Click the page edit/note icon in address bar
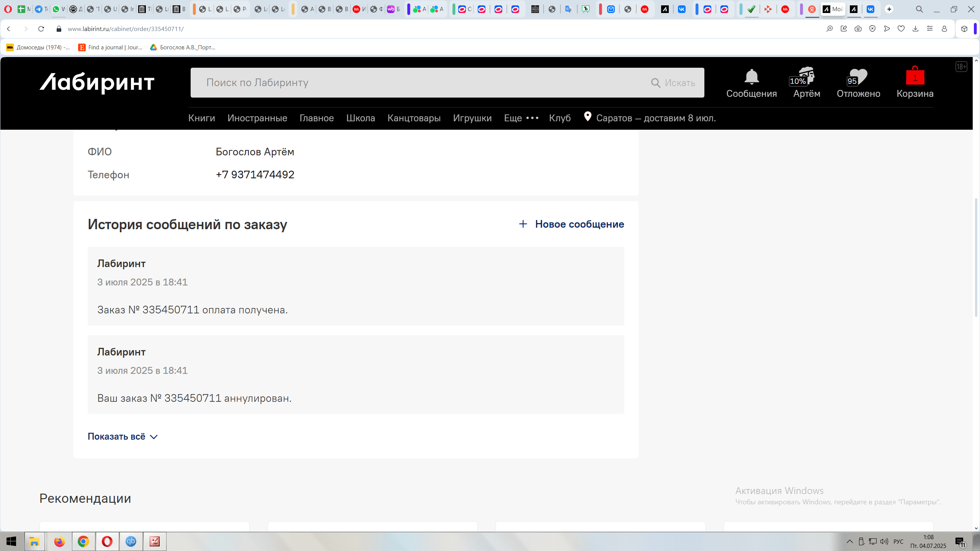This screenshot has width=980, height=551. (x=844, y=29)
